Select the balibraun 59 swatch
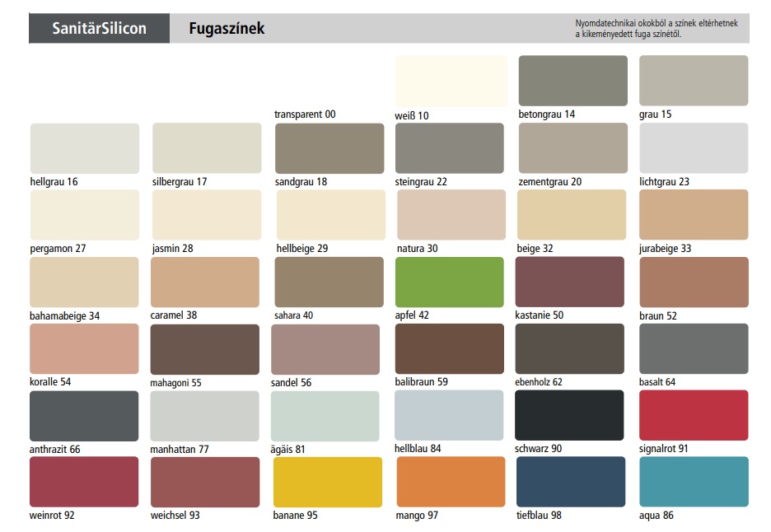The height and width of the screenshot is (532, 771). pos(450,348)
